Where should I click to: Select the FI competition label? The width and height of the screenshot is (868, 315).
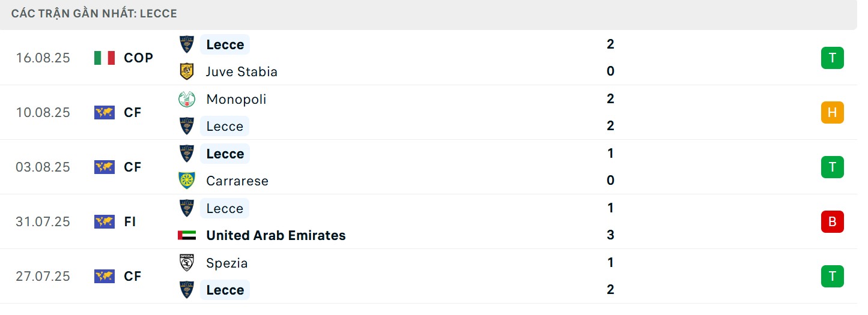[x=130, y=221]
